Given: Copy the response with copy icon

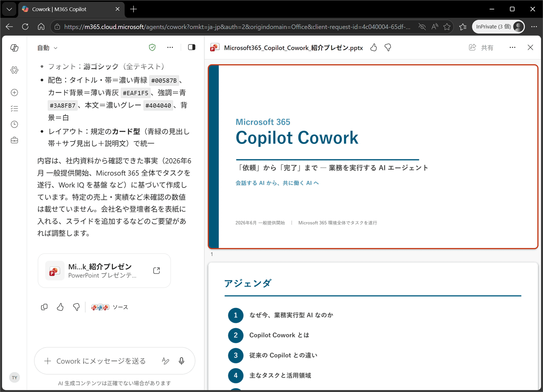Looking at the screenshot, I should click(44, 307).
